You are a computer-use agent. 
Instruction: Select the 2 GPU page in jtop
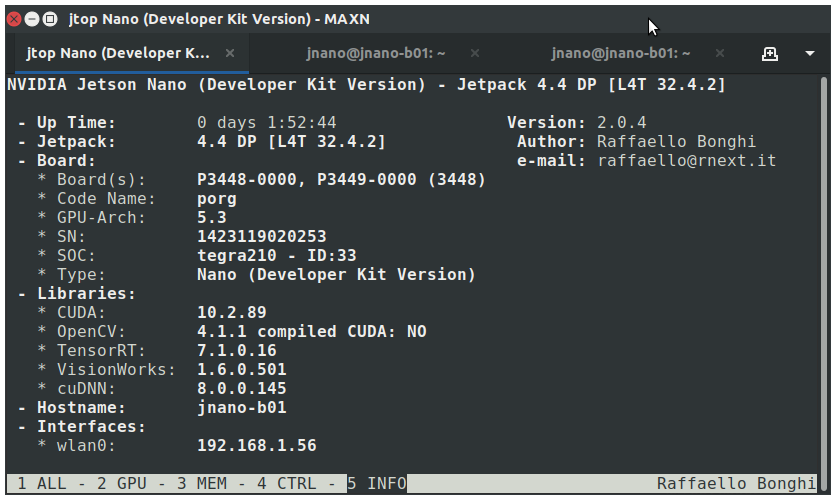coord(122,484)
